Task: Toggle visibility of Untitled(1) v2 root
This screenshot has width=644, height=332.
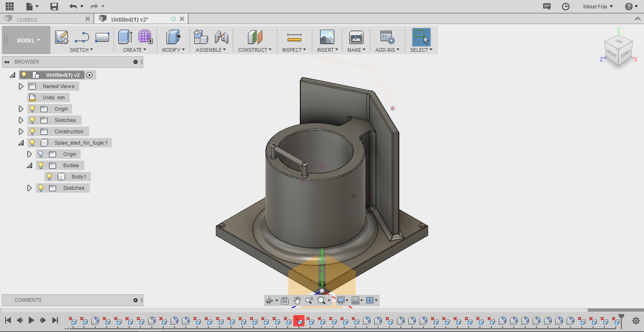Action: tap(24, 75)
